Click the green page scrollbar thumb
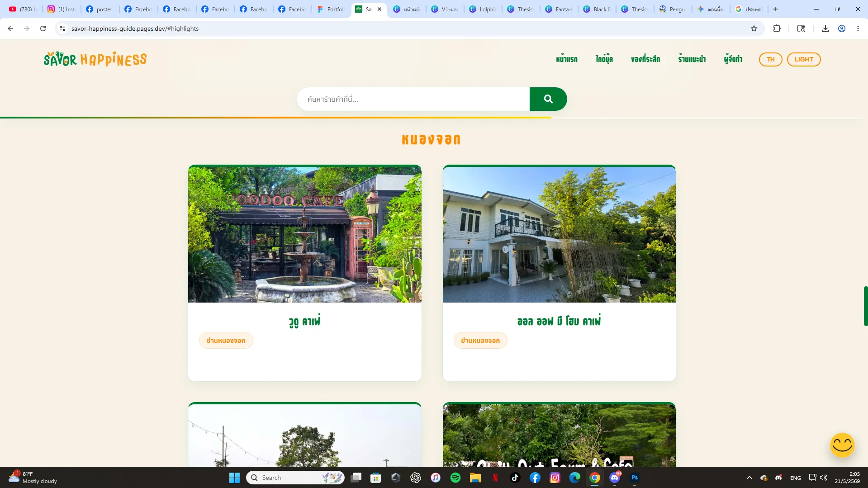The width and height of the screenshot is (868, 488). click(x=865, y=306)
